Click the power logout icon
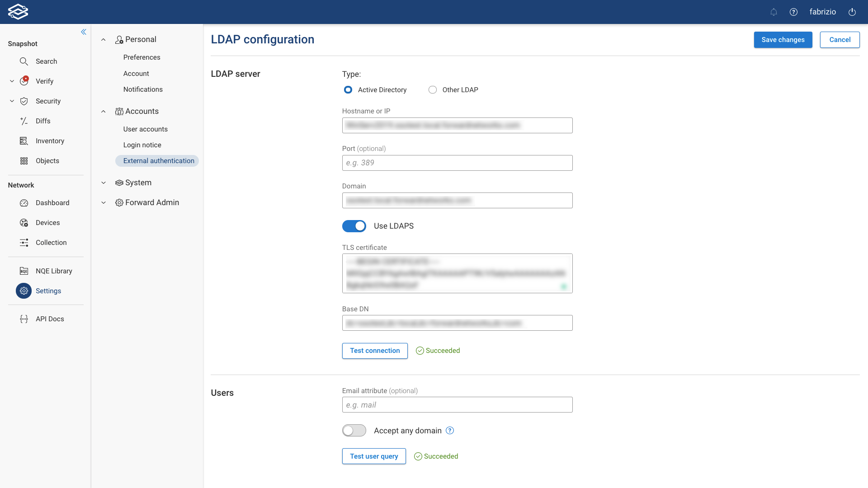 [x=852, y=12]
